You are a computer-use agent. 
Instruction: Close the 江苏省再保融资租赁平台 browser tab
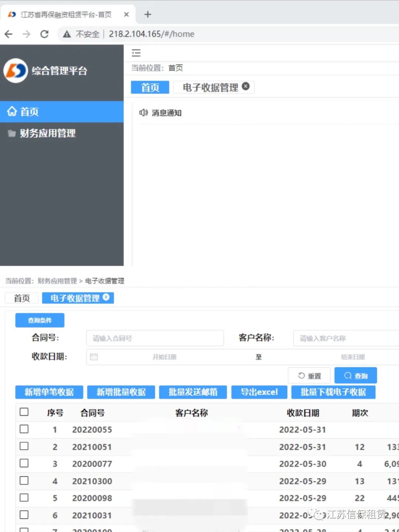(126, 14)
